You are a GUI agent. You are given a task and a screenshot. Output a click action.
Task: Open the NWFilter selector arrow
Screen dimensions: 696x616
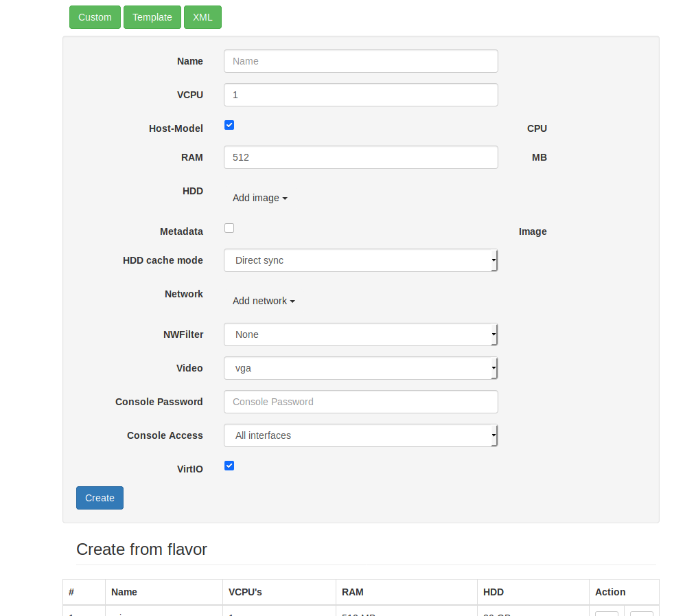tap(494, 334)
